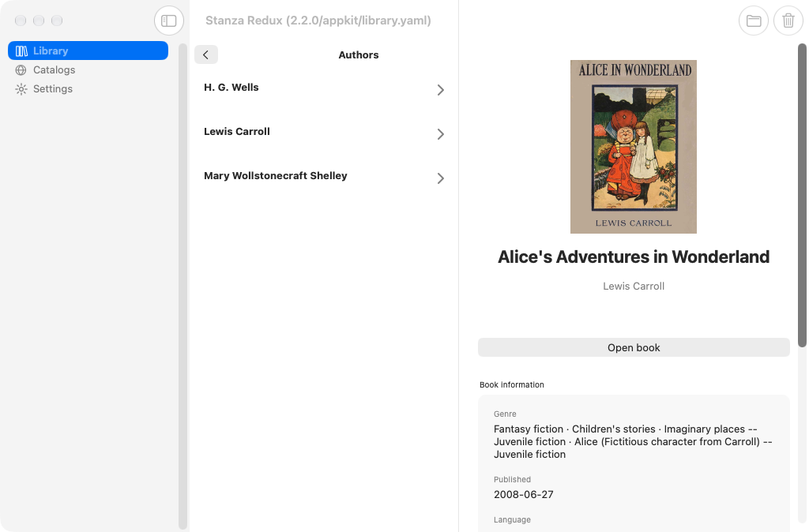The image size is (809, 532).
Task: Go back using the arrow next to Authors
Action: (x=206, y=54)
